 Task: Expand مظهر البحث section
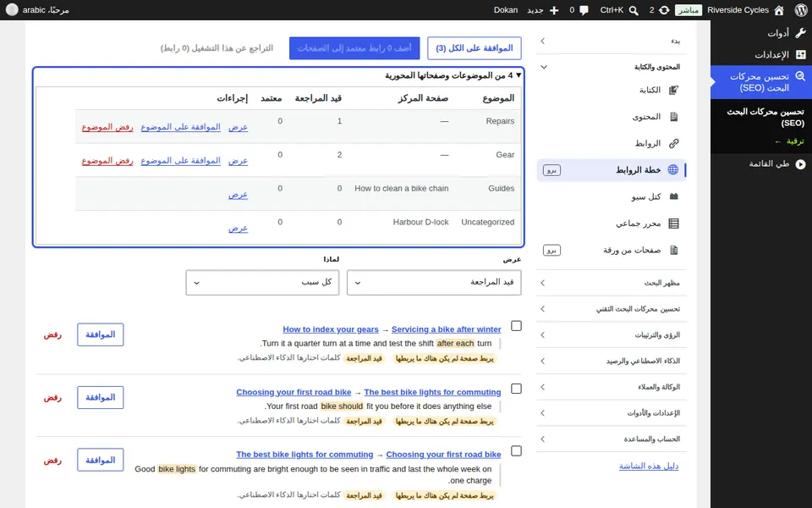pos(612,283)
